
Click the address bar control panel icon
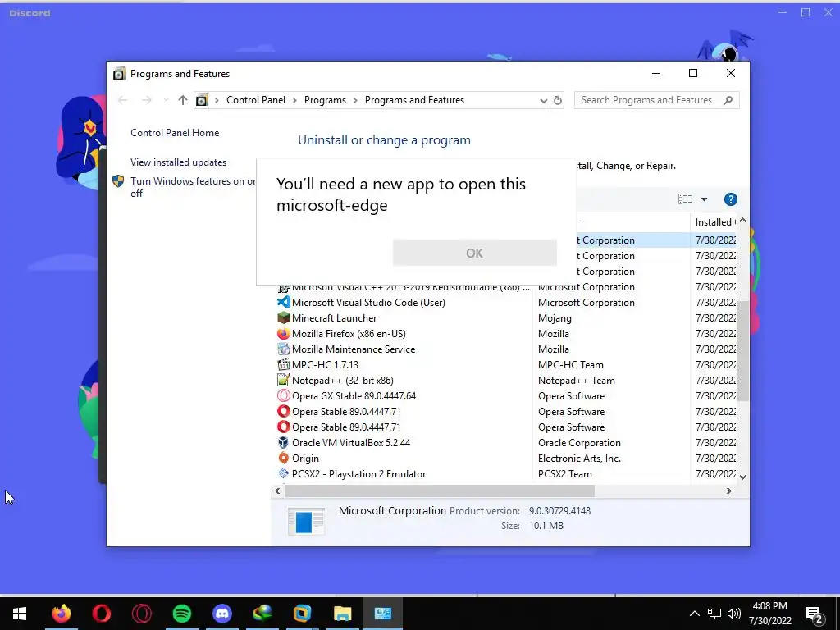click(x=202, y=100)
